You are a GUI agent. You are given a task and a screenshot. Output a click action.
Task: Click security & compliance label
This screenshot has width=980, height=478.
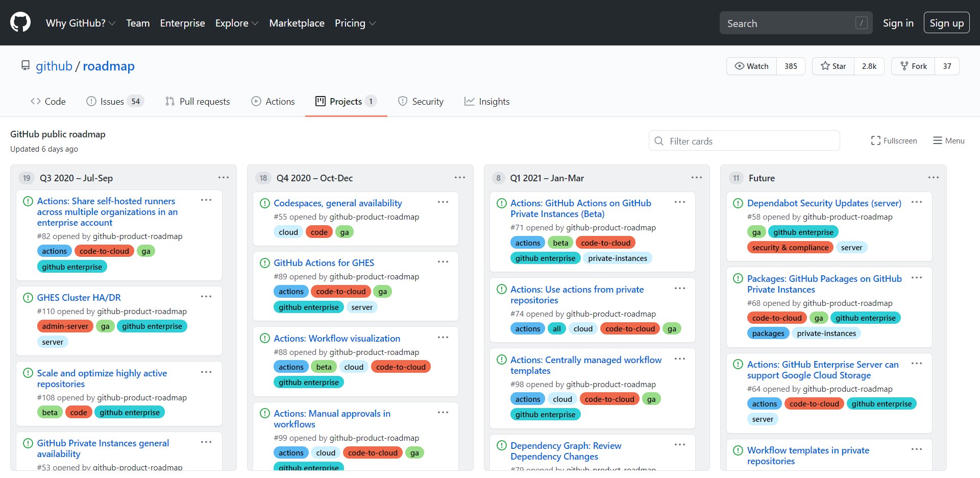point(790,248)
